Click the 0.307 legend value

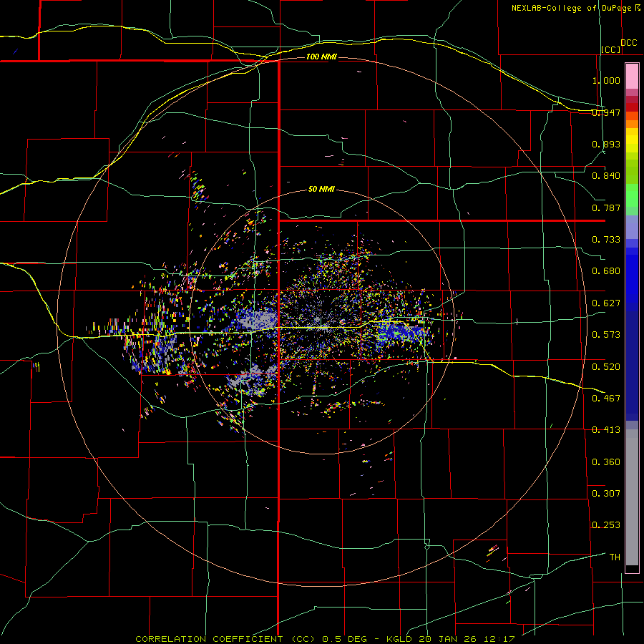(x=606, y=493)
